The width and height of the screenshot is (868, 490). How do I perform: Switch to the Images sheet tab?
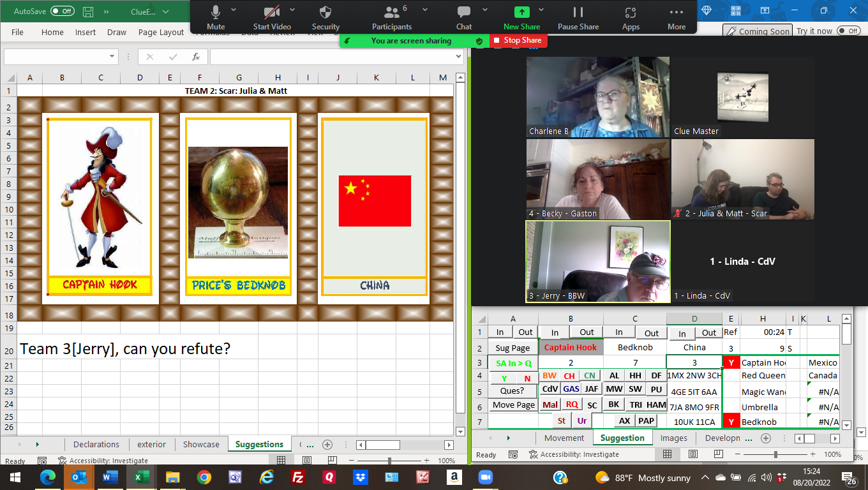(x=674, y=438)
